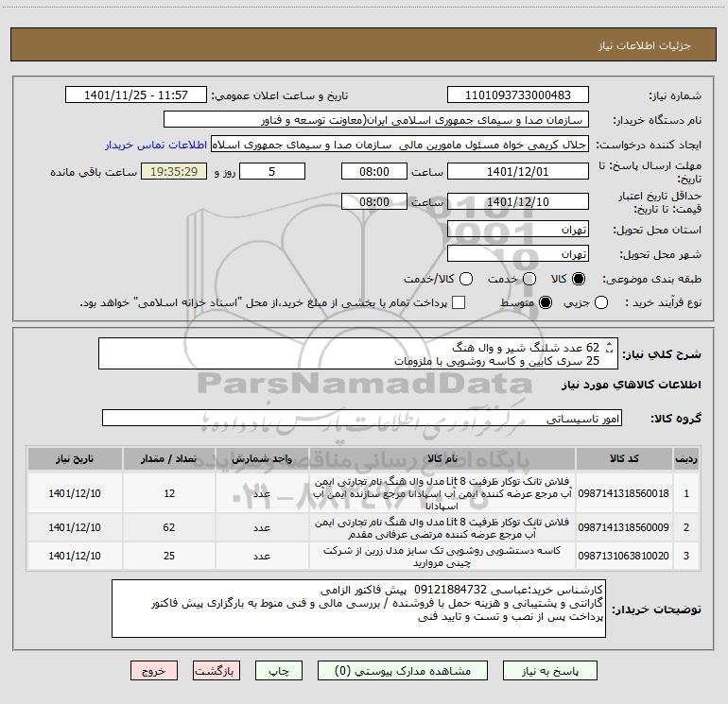Click row 3 unit cell عدد

(x=262, y=556)
